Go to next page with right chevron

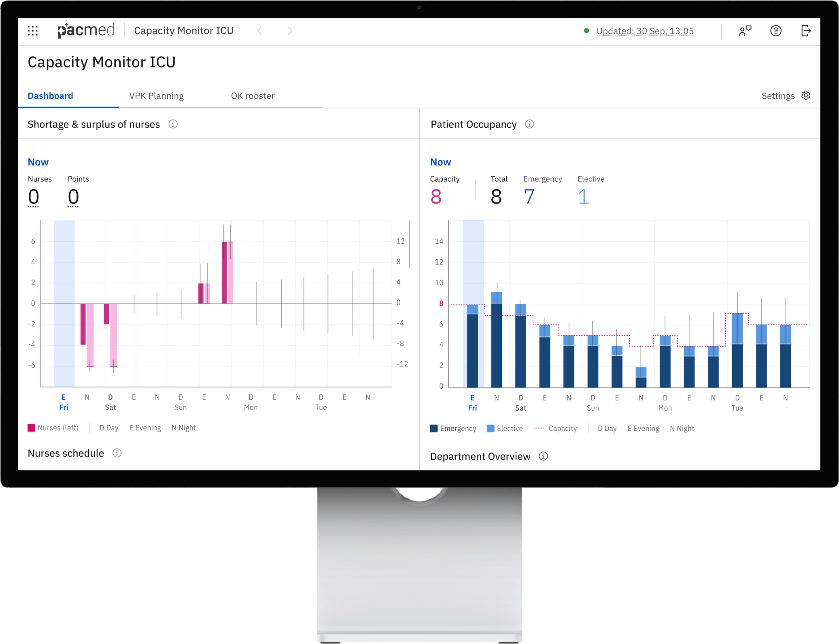(x=290, y=31)
